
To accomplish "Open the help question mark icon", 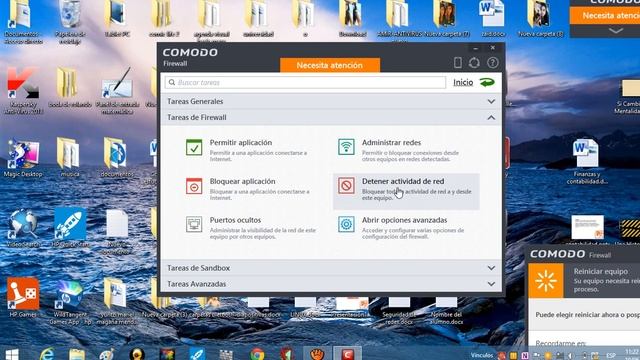I will [493, 62].
